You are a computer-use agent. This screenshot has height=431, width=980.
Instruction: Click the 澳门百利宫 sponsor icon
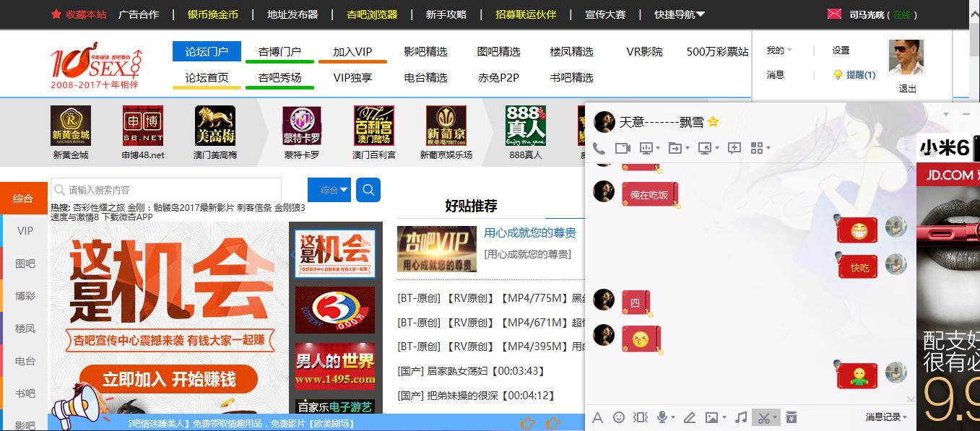(x=374, y=126)
